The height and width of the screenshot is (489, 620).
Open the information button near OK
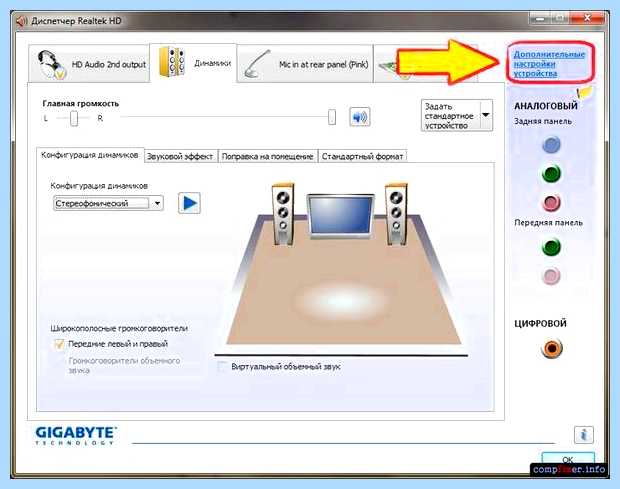(x=584, y=435)
